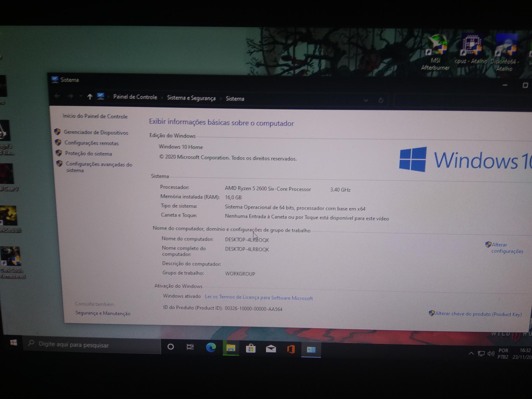Image resolution: width=532 pixels, height=399 pixels.
Task: Select Painel de Controle breadcrumb
Action: click(135, 97)
